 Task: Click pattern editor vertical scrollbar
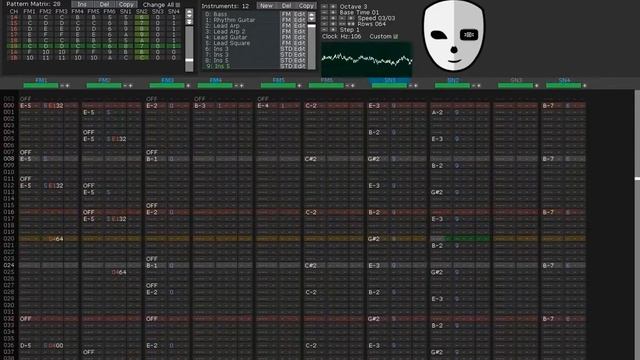click(637, 225)
